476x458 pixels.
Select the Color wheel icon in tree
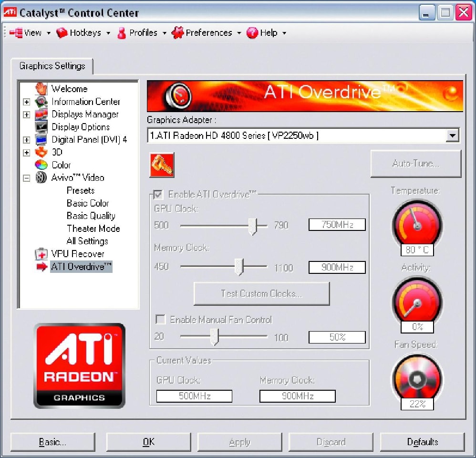pos(41,165)
